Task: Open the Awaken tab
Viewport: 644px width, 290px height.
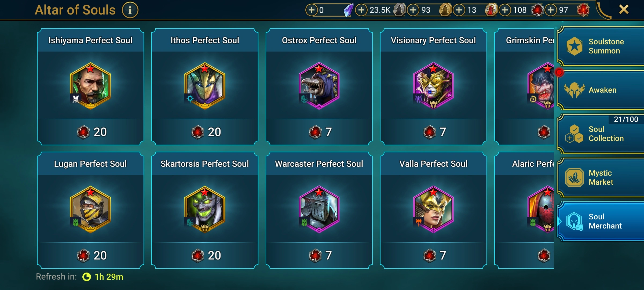Action: coord(601,90)
